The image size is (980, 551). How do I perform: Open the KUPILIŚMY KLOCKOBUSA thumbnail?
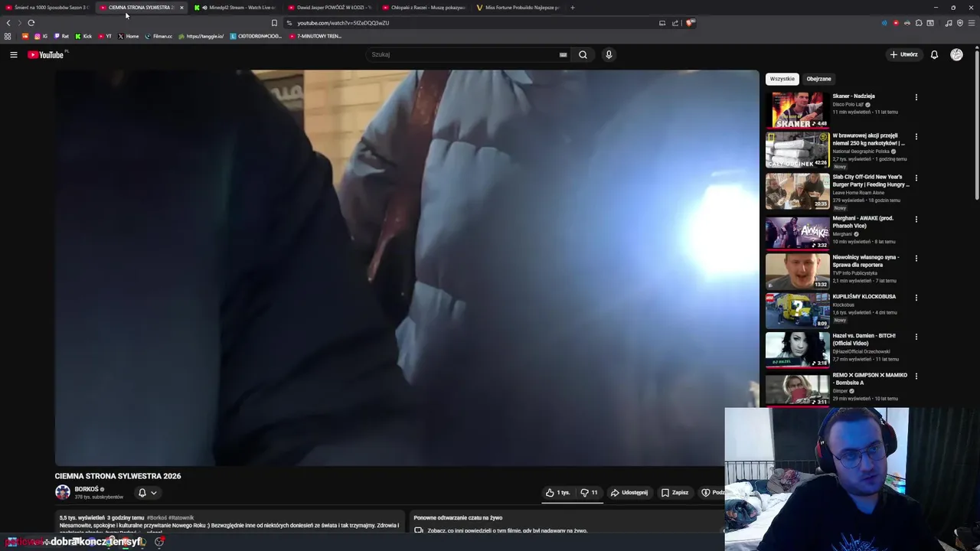pos(797,310)
